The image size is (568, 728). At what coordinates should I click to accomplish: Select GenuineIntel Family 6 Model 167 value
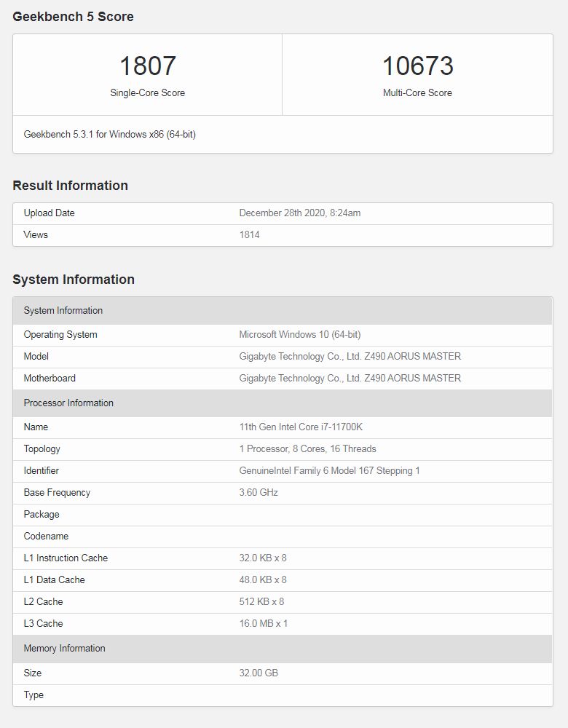point(330,471)
